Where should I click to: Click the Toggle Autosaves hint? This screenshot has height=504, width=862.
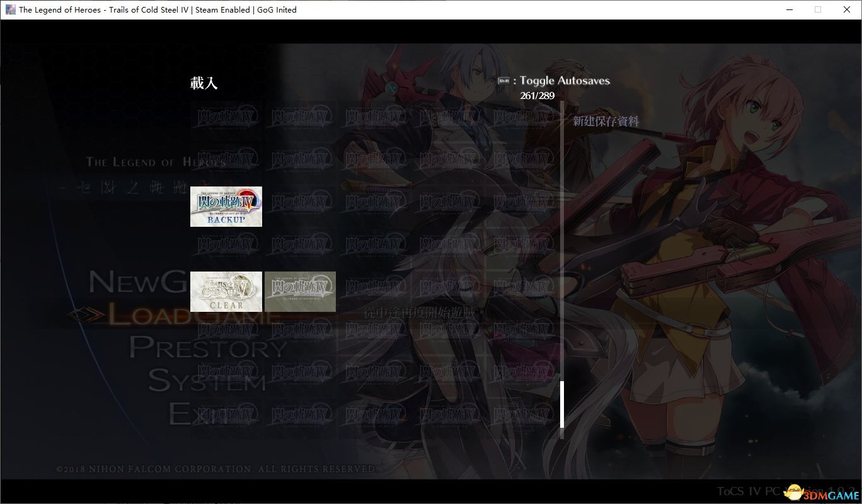point(564,81)
